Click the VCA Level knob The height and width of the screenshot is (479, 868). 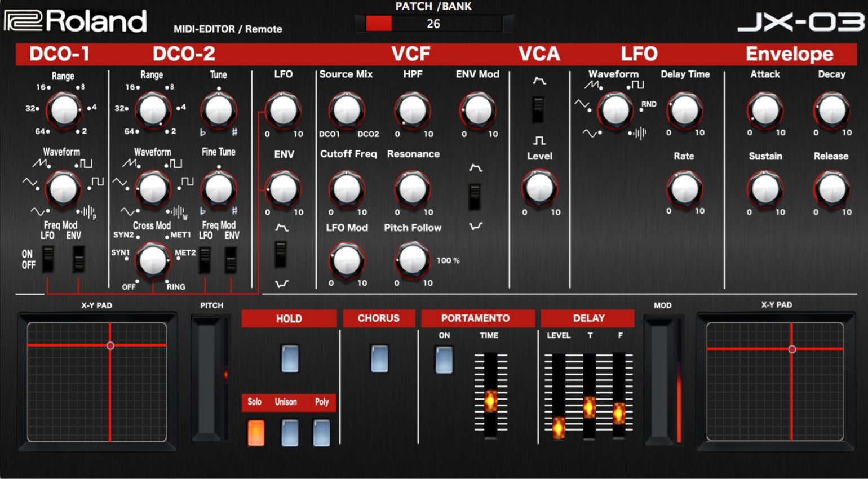pos(539,188)
